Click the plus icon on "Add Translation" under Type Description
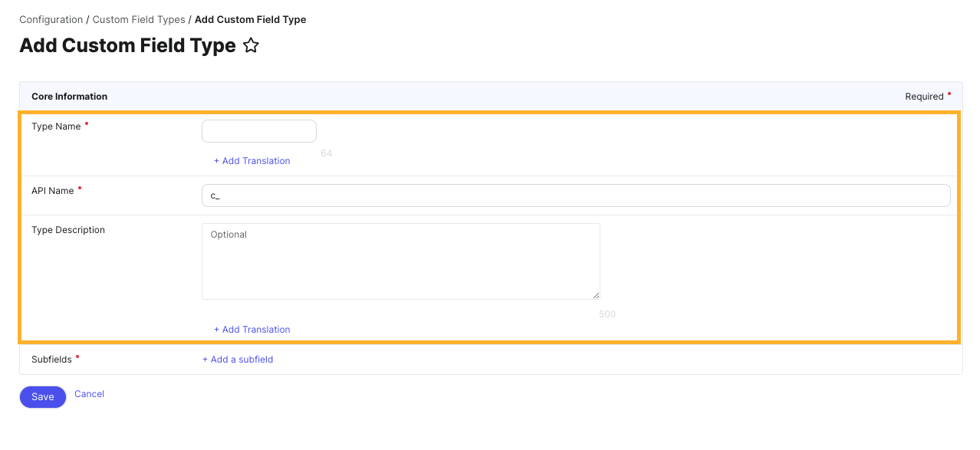 click(x=217, y=329)
